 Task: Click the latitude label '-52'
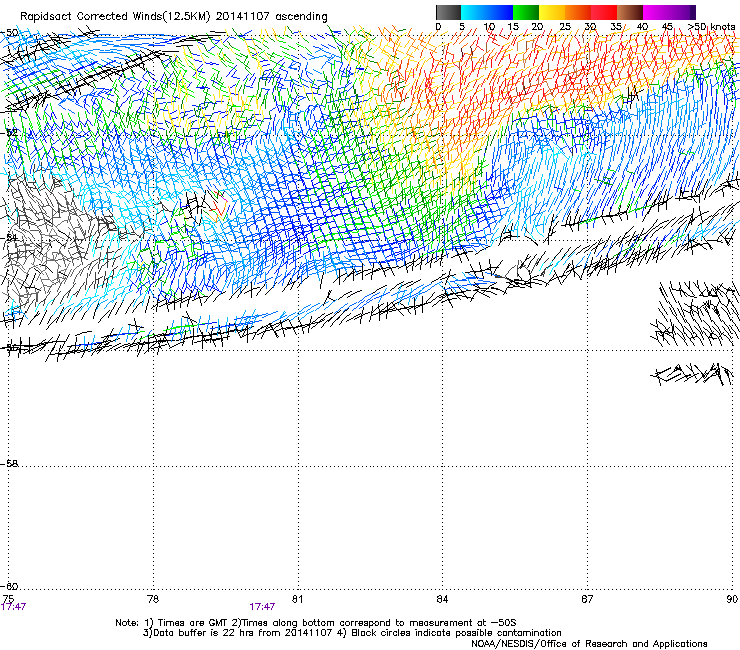[9, 133]
